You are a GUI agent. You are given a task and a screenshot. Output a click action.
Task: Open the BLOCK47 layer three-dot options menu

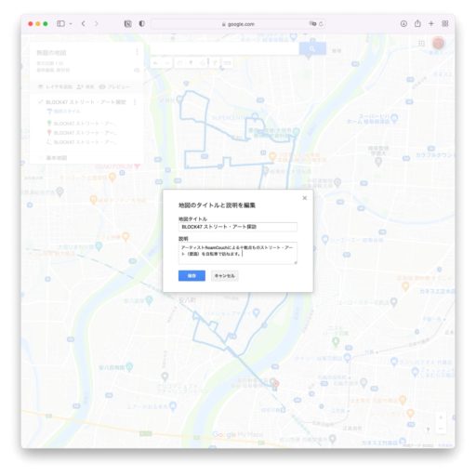tap(135, 101)
